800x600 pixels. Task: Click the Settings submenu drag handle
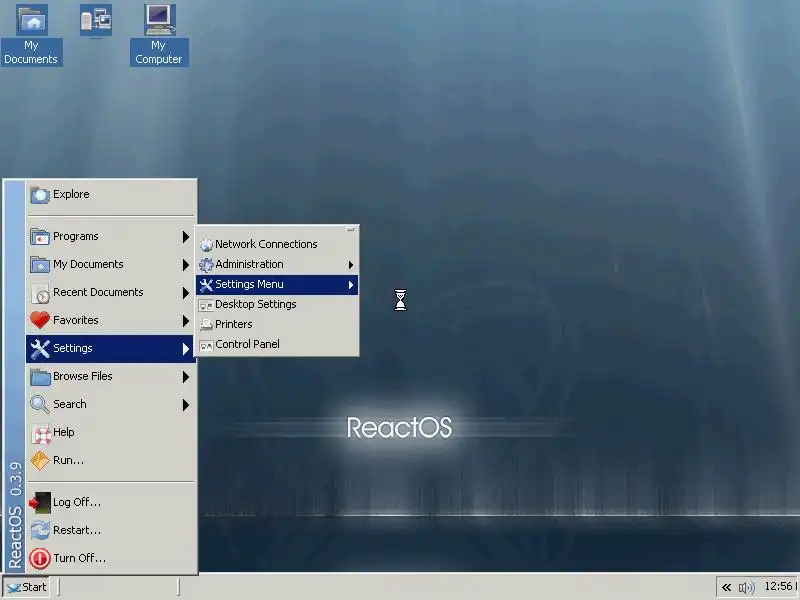pyautogui.click(x=351, y=230)
